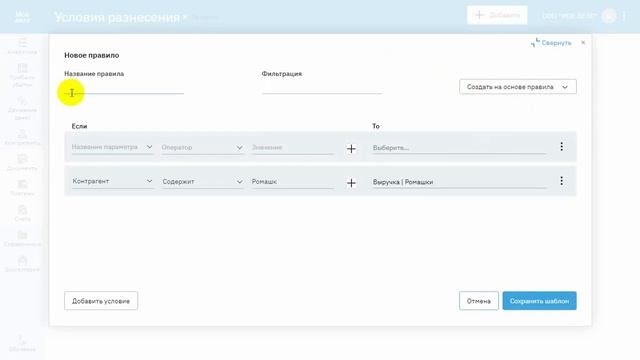Viewport: 640px width, 360px height.
Task: Open the three-dot menu of the empty condition row
Action: 562,147
